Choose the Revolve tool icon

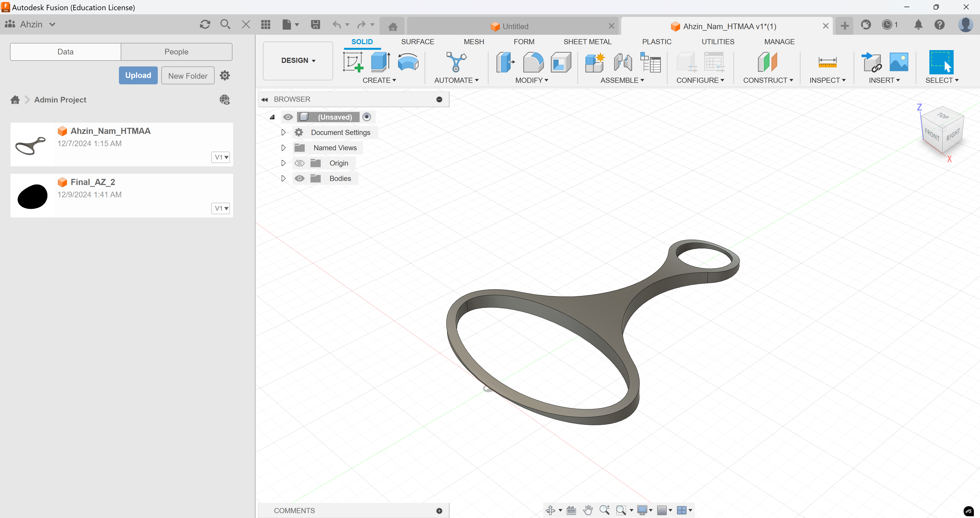pyautogui.click(x=408, y=62)
